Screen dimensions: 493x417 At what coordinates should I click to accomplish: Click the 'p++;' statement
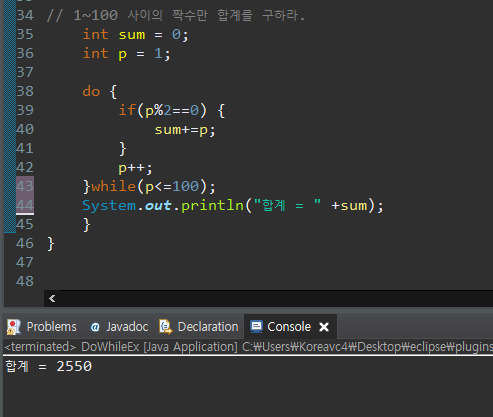(135, 168)
